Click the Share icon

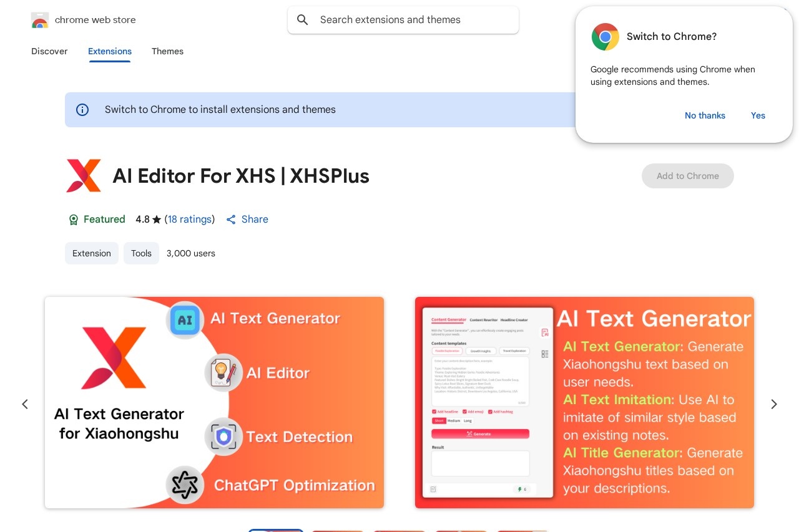tap(231, 220)
